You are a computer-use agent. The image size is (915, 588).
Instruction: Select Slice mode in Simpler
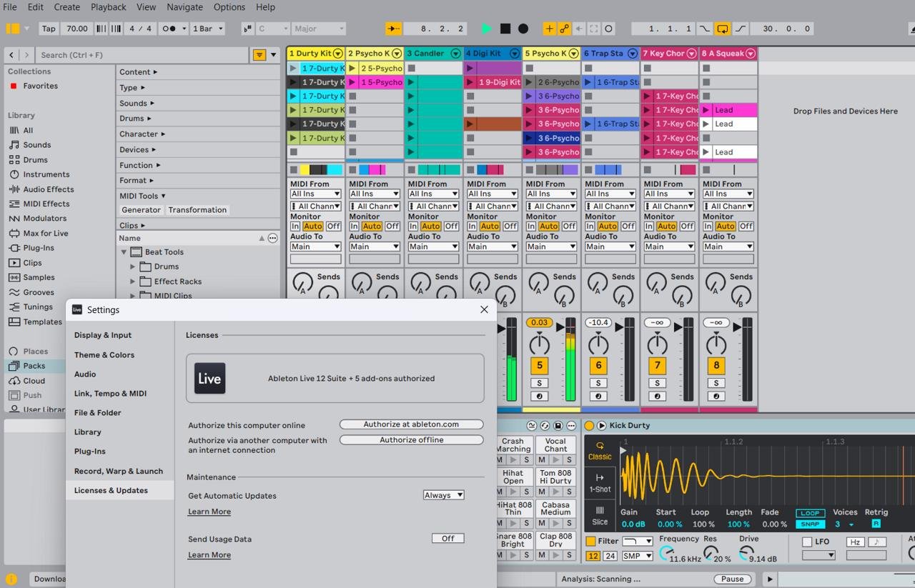pyautogui.click(x=600, y=515)
